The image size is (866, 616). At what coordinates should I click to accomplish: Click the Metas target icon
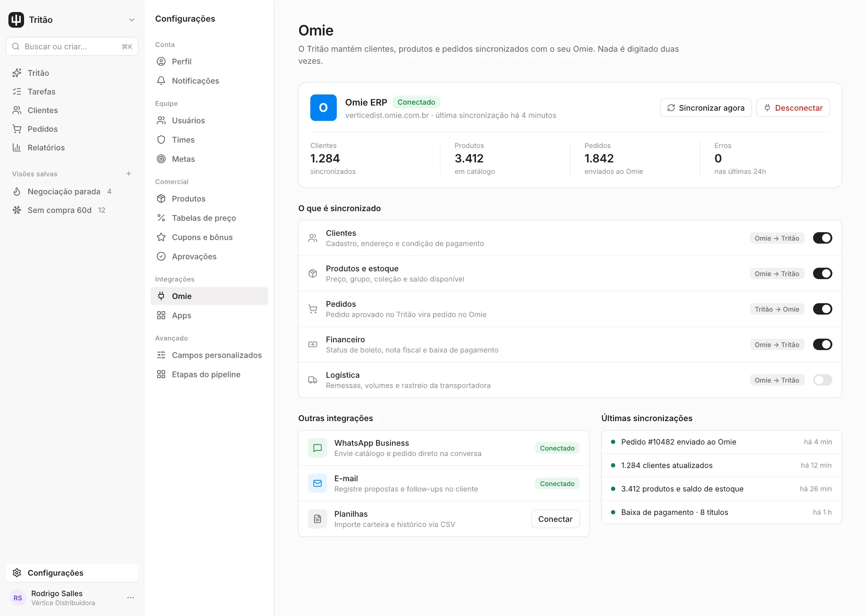161,159
